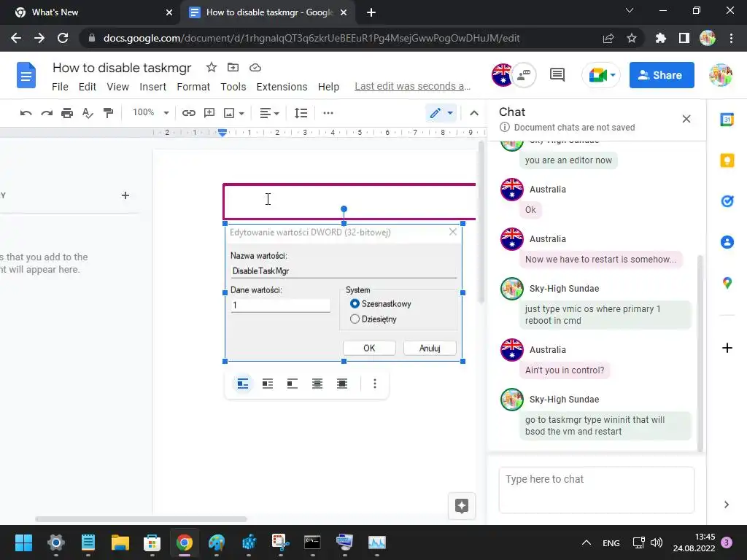The width and height of the screenshot is (747, 560).
Task: Click the browser address bar URL
Action: pos(311,38)
